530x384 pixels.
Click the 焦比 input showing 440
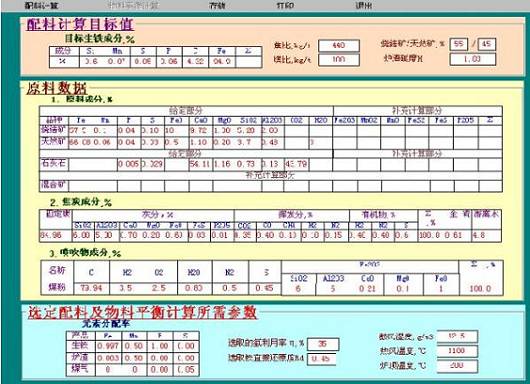coord(339,46)
